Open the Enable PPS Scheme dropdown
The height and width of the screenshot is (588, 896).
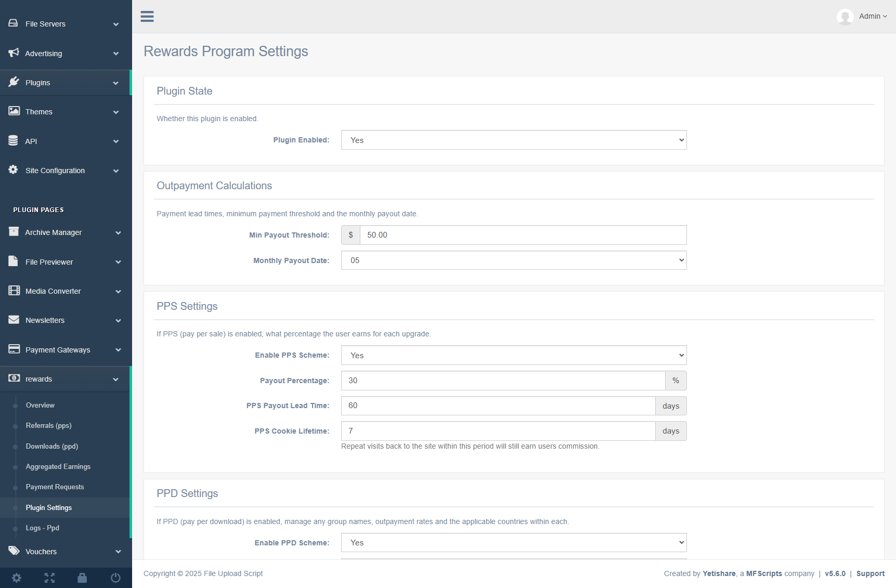click(513, 356)
